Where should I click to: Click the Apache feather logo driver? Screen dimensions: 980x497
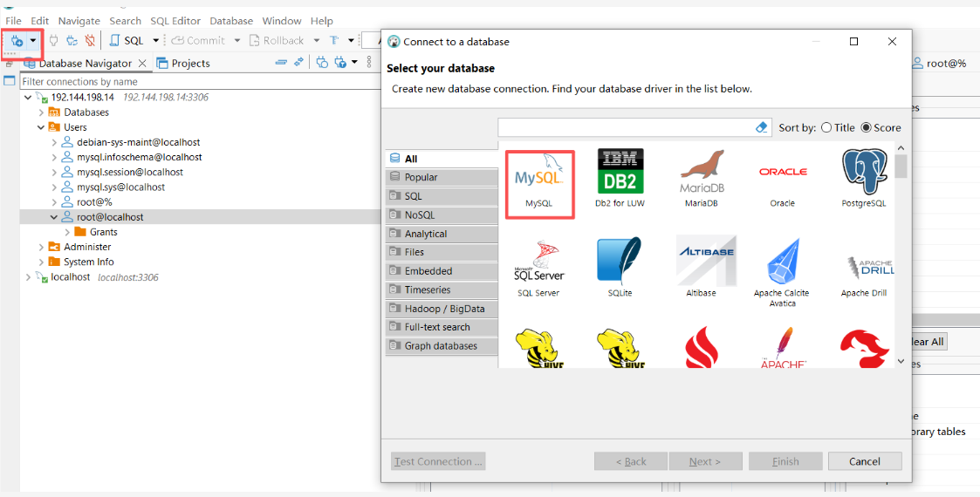click(x=783, y=347)
